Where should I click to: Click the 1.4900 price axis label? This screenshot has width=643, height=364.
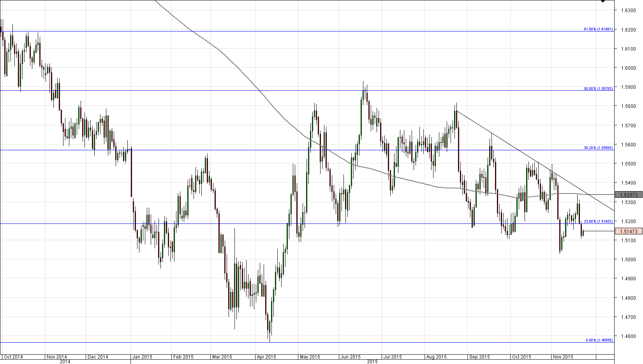coord(628,279)
